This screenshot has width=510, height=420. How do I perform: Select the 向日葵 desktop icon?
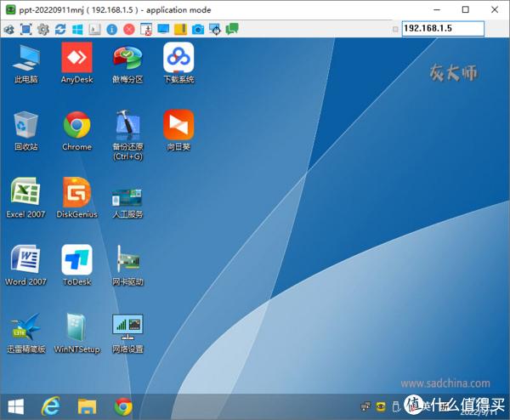click(x=178, y=130)
